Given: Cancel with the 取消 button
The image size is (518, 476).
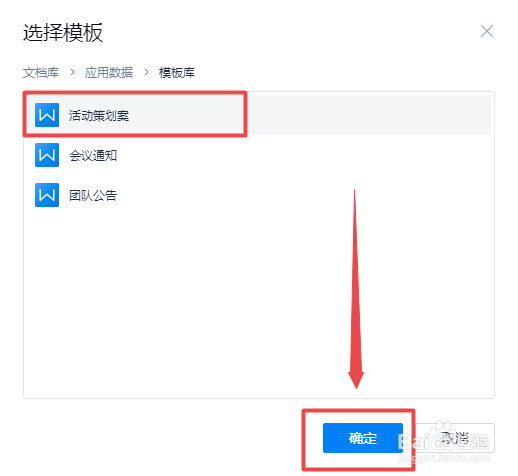Looking at the screenshot, I should pyautogui.click(x=455, y=438).
